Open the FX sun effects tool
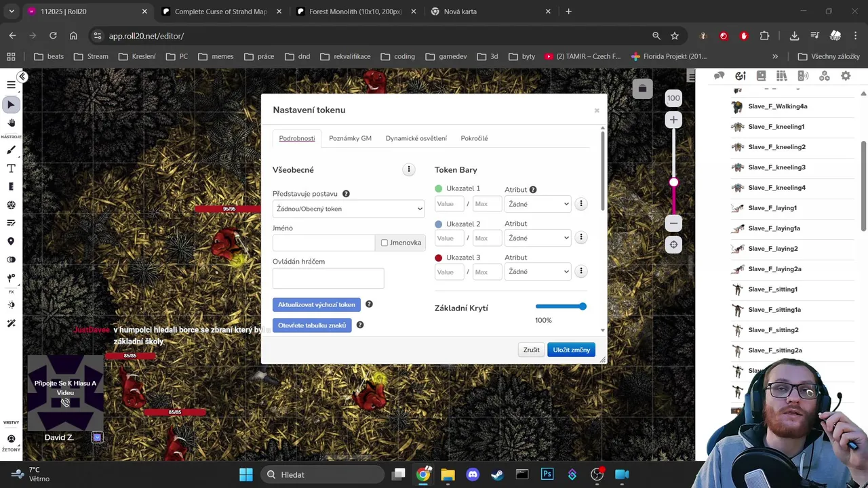868x488 pixels. tap(11, 305)
